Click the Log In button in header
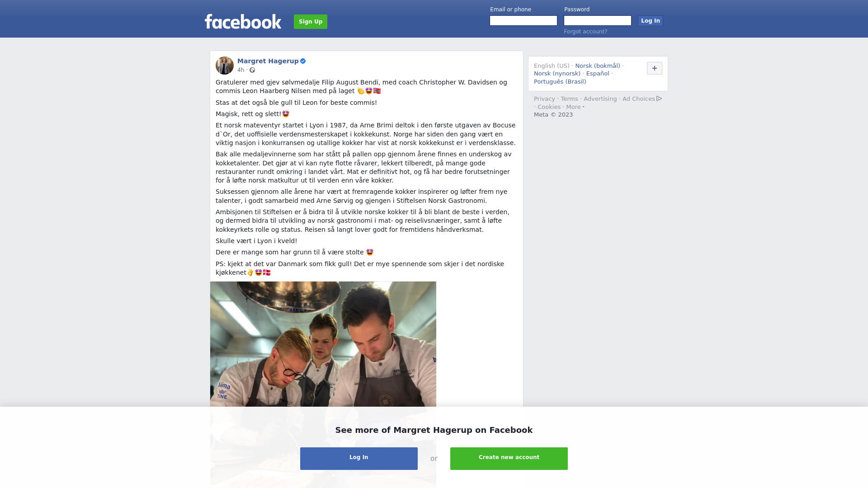Viewport: 868px width, 488px height. (x=651, y=21)
